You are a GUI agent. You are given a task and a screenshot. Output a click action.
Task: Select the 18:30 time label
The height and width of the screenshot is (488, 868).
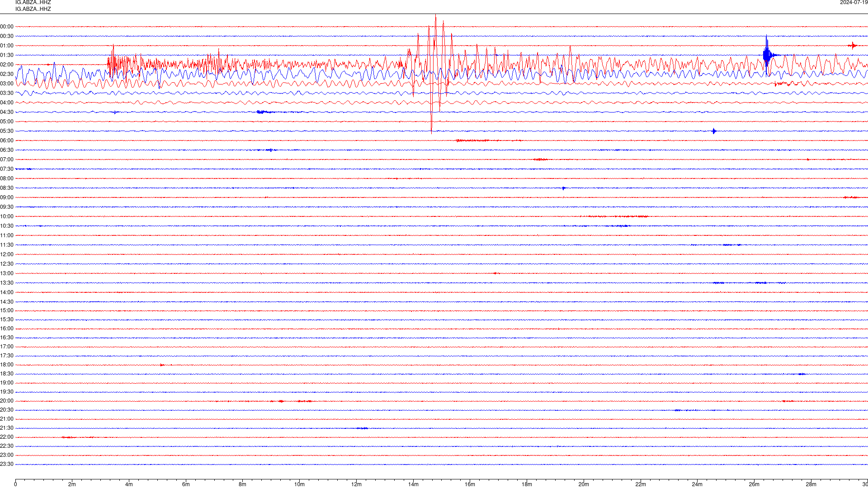(x=7, y=374)
